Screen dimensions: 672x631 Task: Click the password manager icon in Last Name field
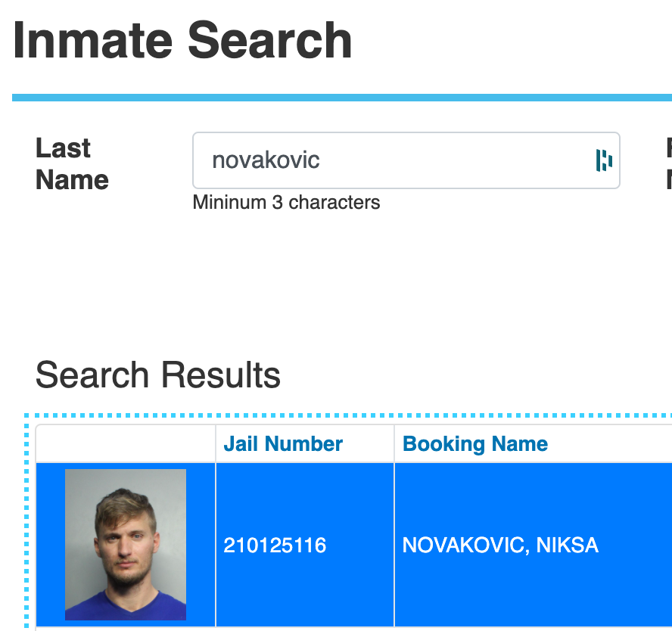603,160
